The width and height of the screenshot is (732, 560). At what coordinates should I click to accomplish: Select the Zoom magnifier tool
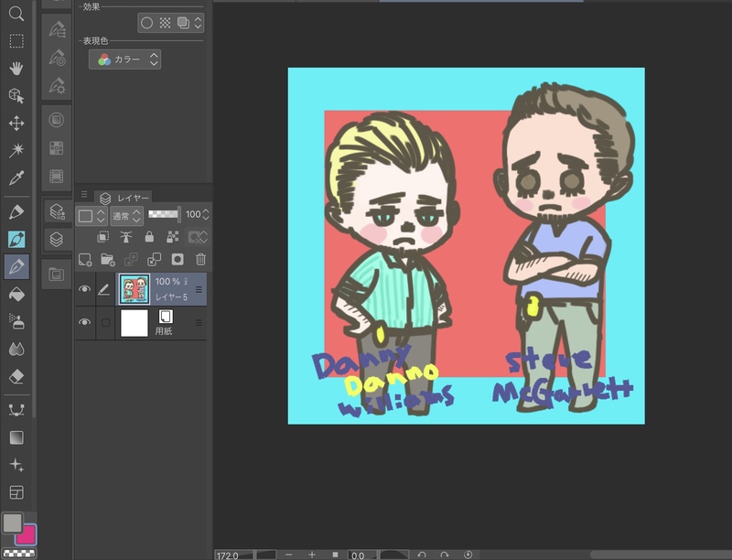click(16, 14)
